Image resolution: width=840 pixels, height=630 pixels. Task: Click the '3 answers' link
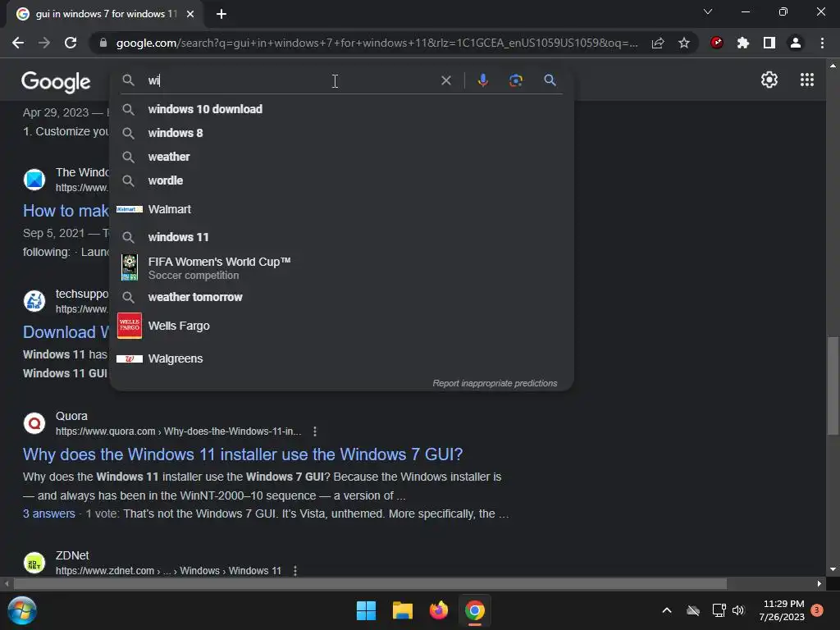pyautogui.click(x=48, y=514)
